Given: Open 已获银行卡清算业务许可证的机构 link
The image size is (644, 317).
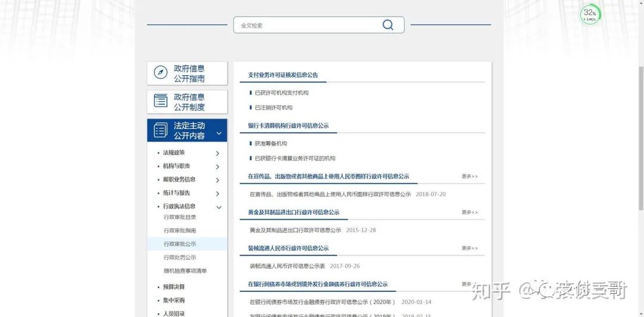Looking at the screenshot, I should click(295, 158).
